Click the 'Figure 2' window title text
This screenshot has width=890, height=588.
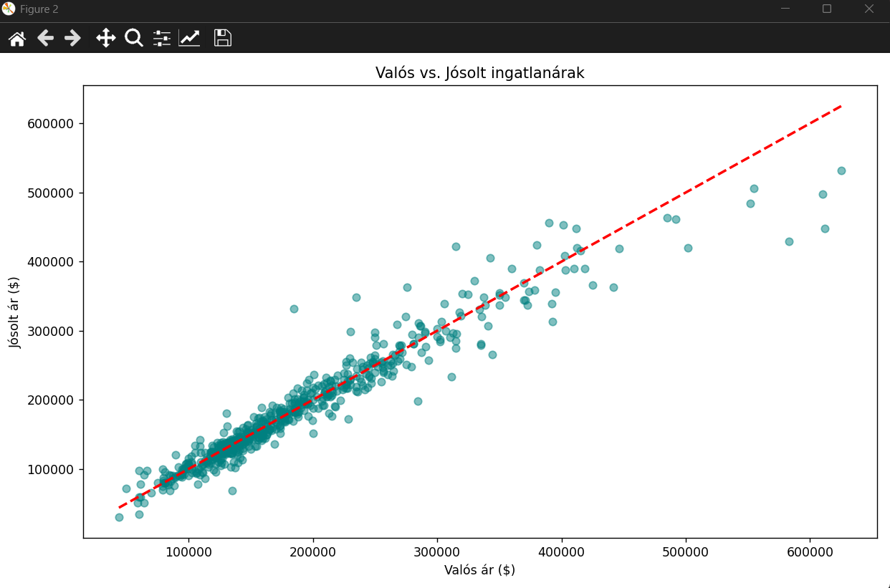tap(39, 9)
